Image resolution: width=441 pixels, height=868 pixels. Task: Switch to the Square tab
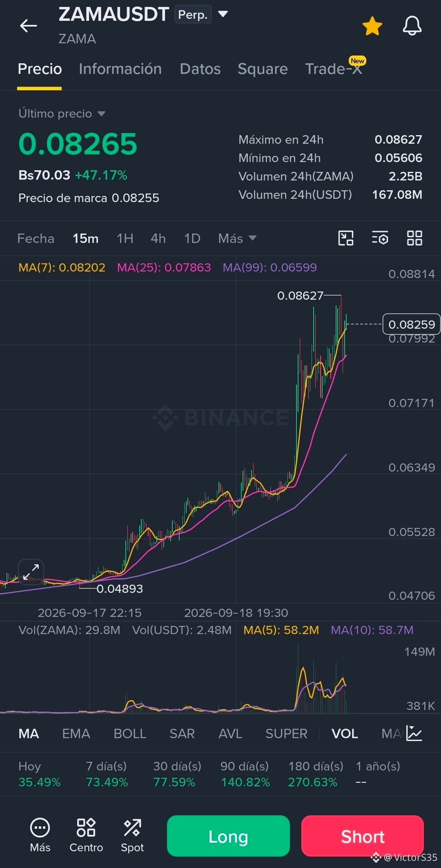[263, 69]
